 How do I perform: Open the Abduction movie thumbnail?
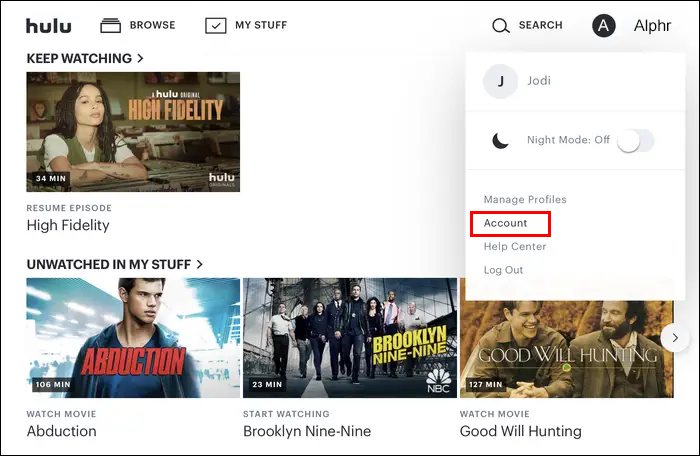click(x=133, y=338)
